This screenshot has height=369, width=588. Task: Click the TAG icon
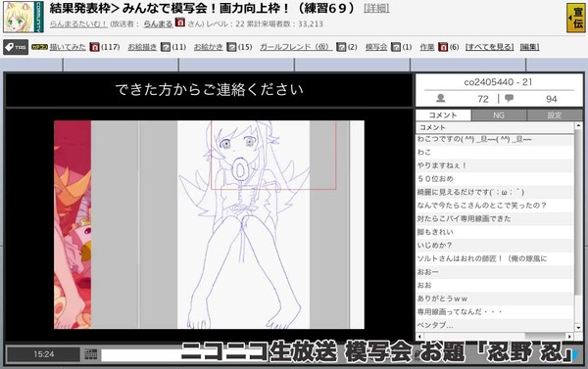coord(16,47)
